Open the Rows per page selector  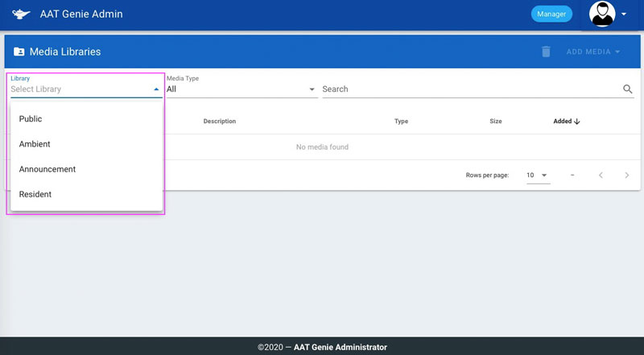[x=537, y=175]
